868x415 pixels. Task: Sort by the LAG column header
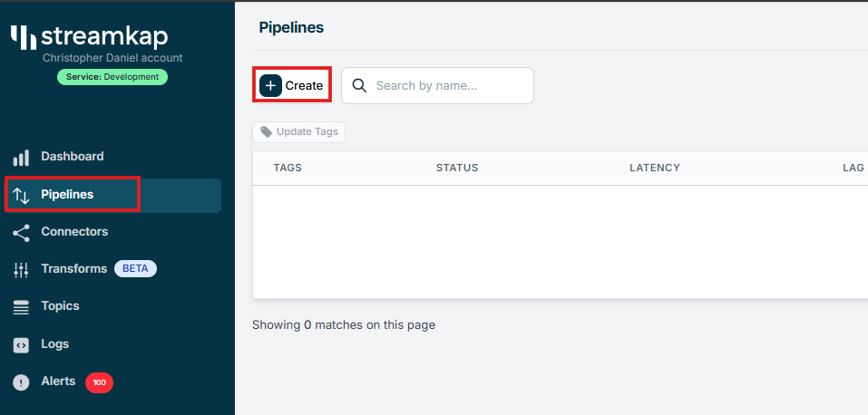tap(853, 168)
